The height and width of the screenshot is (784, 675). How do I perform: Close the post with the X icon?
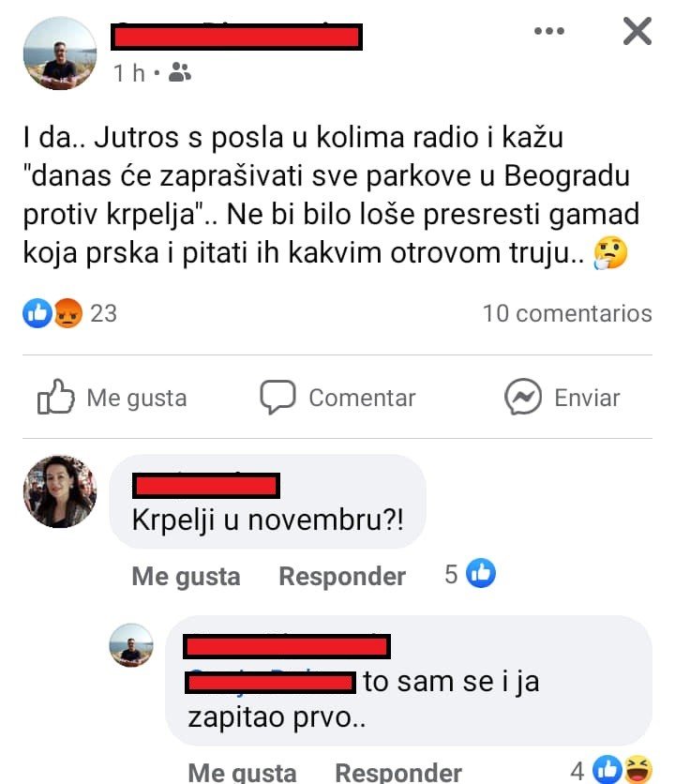pyautogui.click(x=637, y=31)
